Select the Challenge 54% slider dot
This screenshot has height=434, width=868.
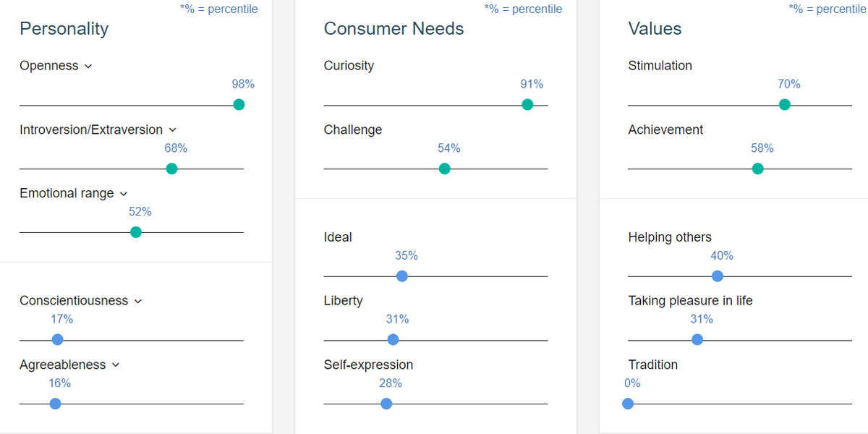(445, 169)
